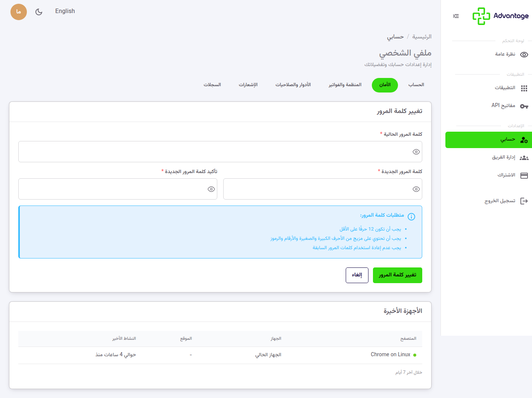Click the إلغاء button

357,275
